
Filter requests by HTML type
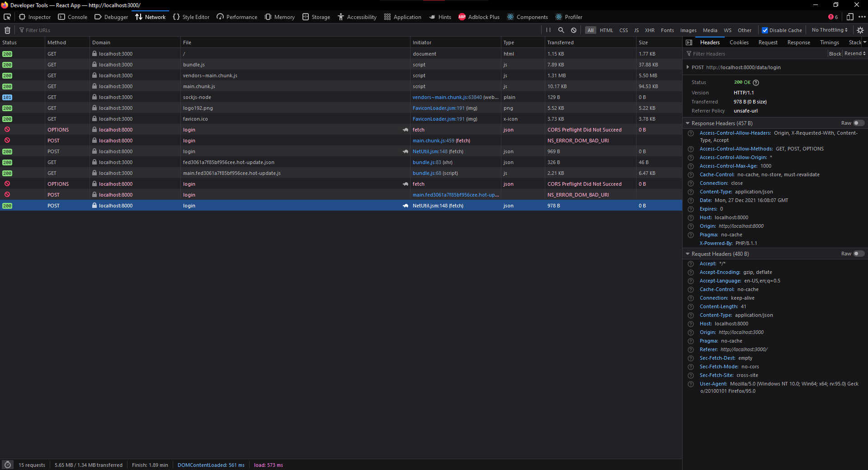point(606,30)
